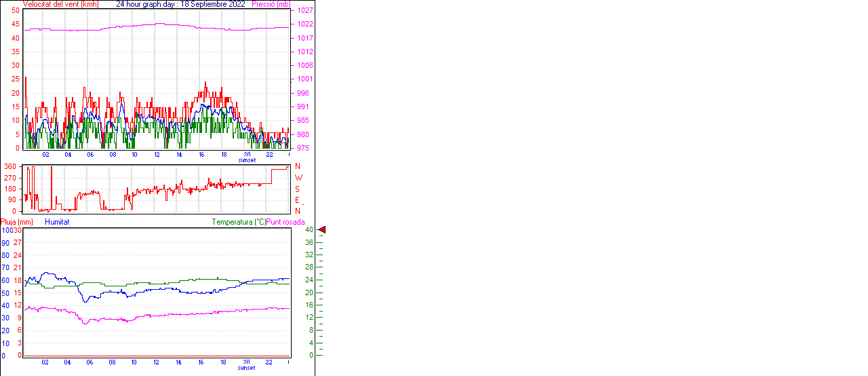This screenshot has height=376, width=868.
Task: Click the 1022 value on the pressure axis
Action: (304, 24)
